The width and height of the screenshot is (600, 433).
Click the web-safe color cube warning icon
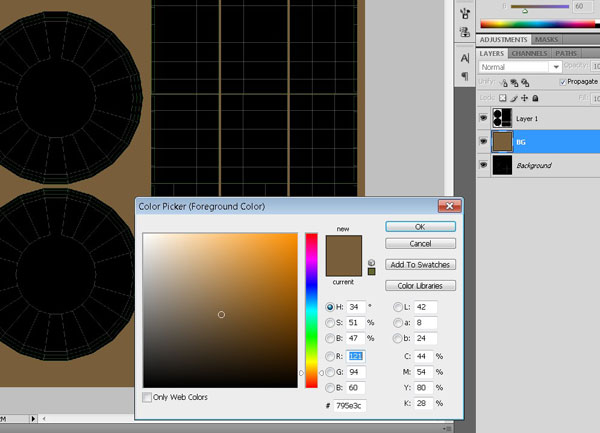(x=371, y=262)
